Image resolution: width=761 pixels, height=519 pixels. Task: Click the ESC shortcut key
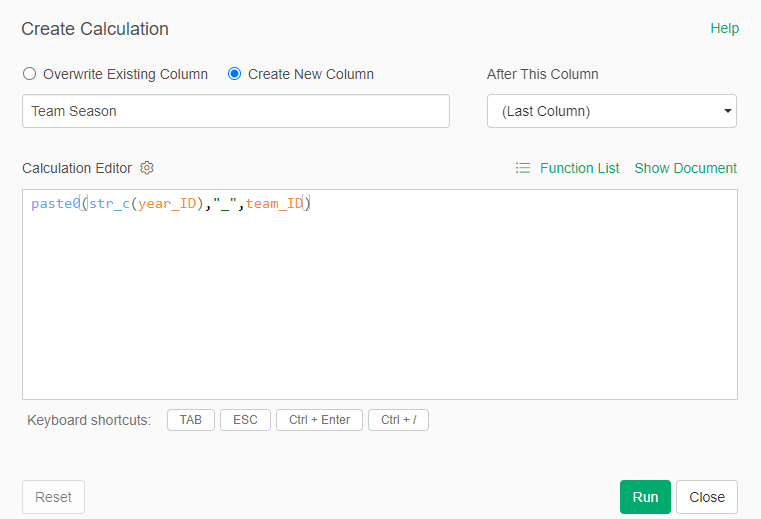click(x=245, y=420)
